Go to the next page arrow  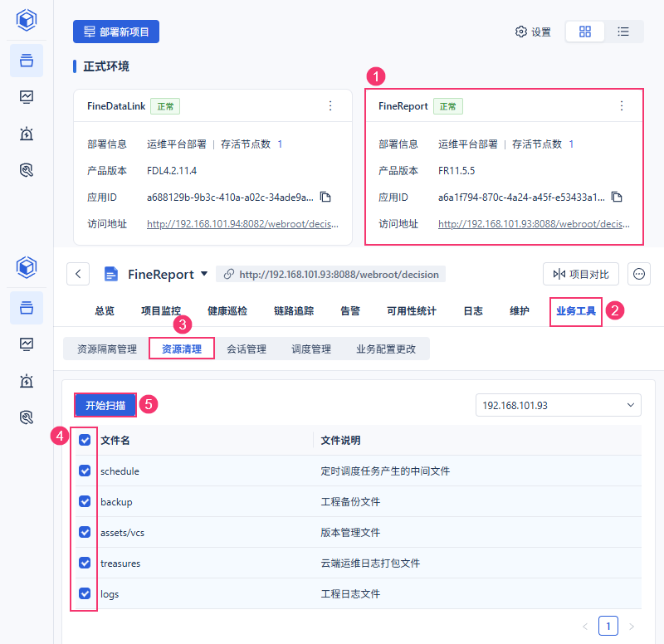tap(632, 627)
